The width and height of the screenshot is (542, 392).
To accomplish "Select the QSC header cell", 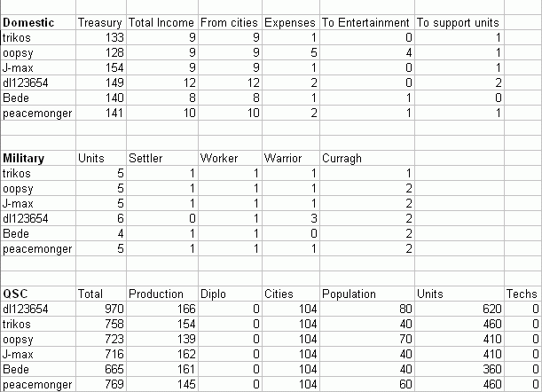I will tap(38, 294).
